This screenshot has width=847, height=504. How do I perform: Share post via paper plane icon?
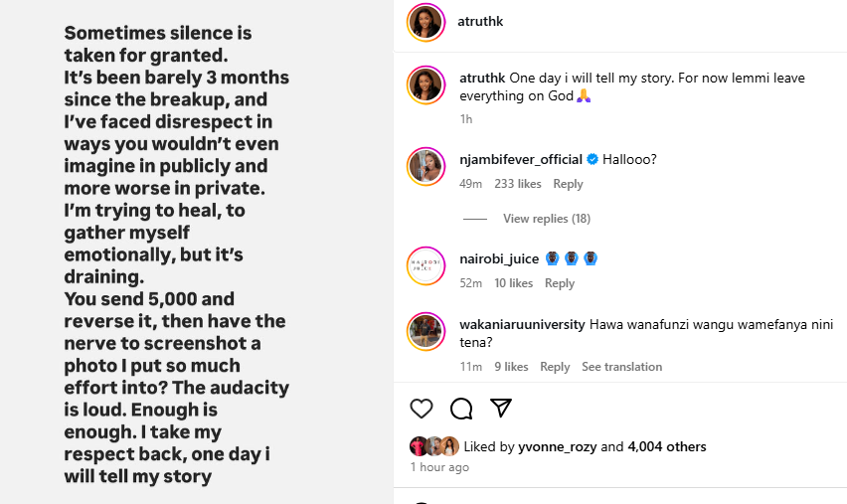coord(501,409)
